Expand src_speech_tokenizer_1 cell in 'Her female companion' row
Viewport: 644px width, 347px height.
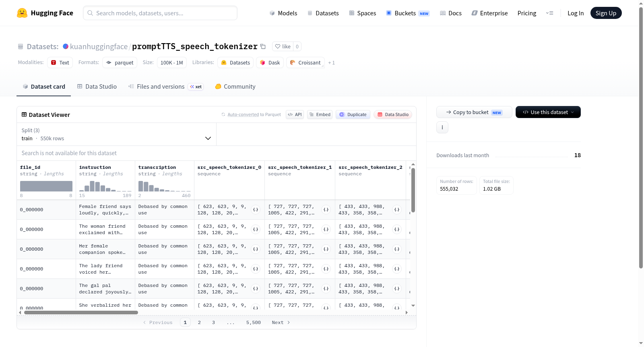(x=326, y=249)
